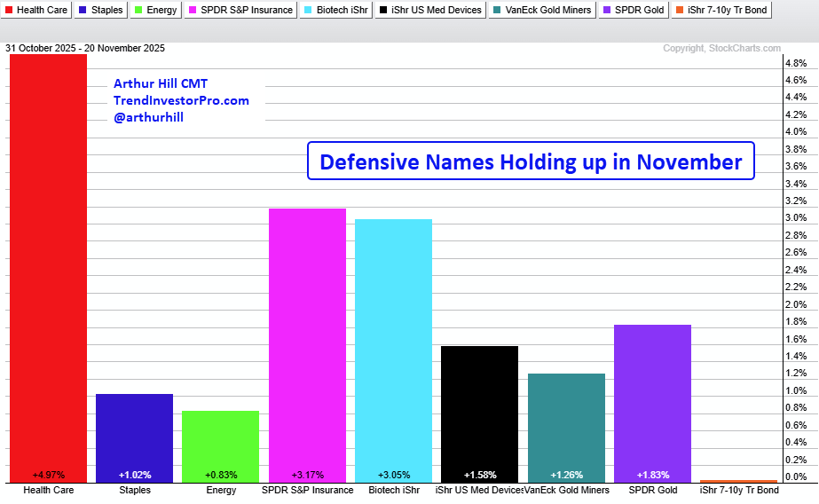Click the @arthurhill handle text
The image size is (819, 504).
(x=148, y=117)
